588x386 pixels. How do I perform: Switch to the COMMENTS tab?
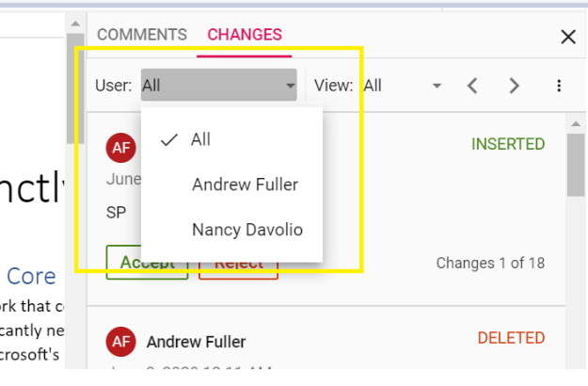click(x=141, y=35)
